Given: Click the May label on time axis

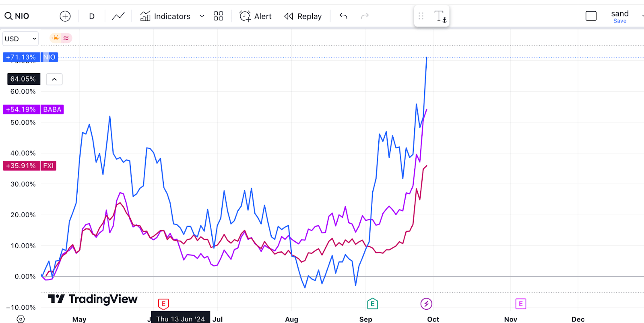Looking at the screenshot, I should point(79,319).
